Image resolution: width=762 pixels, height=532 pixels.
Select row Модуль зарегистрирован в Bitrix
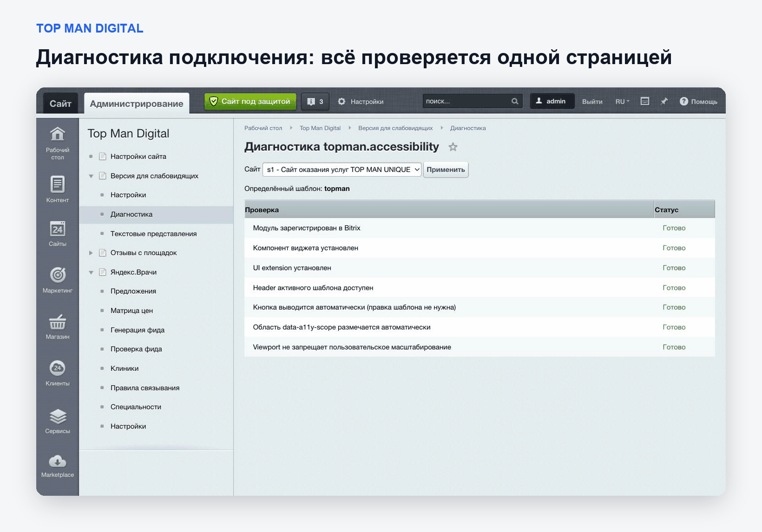click(x=480, y=228)
